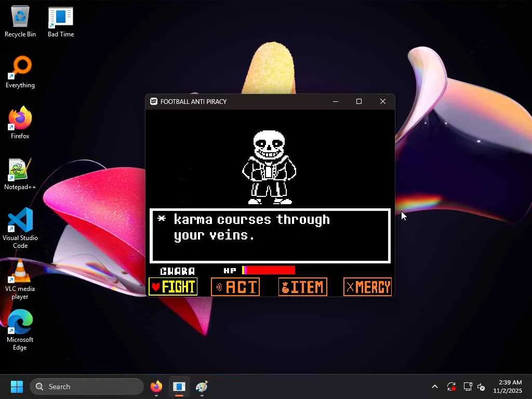
Task: Show hidden system tray icons
Action: [435, 387]
